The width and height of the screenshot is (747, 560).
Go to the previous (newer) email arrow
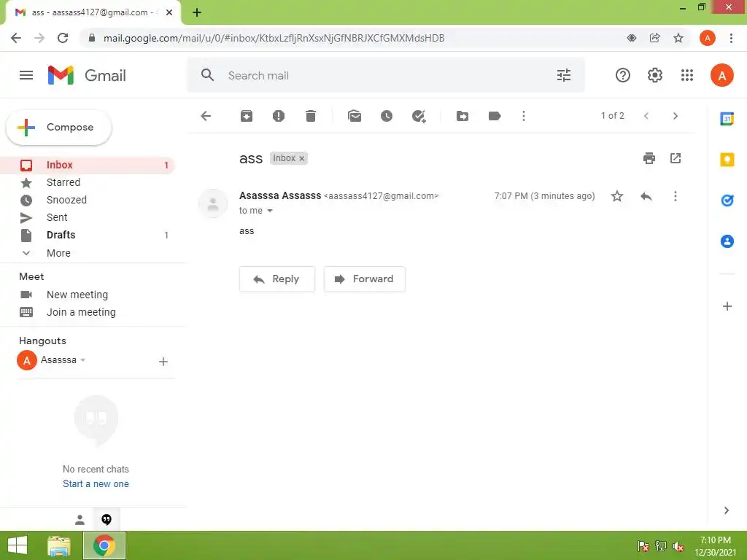646,116
